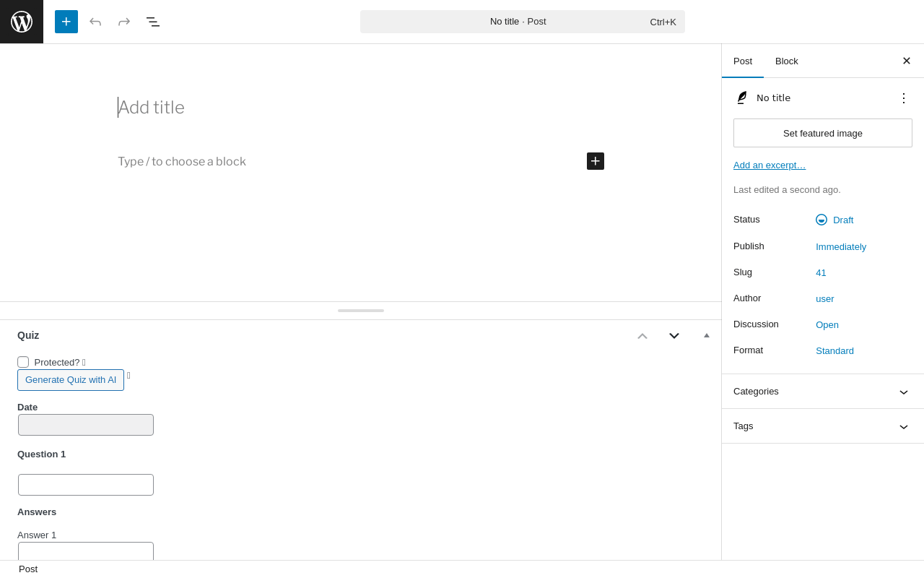This screenshot has height=578, width=924.
Task: Open command palette bar 'No title · Post'
Action: click(x=523, y=22)
